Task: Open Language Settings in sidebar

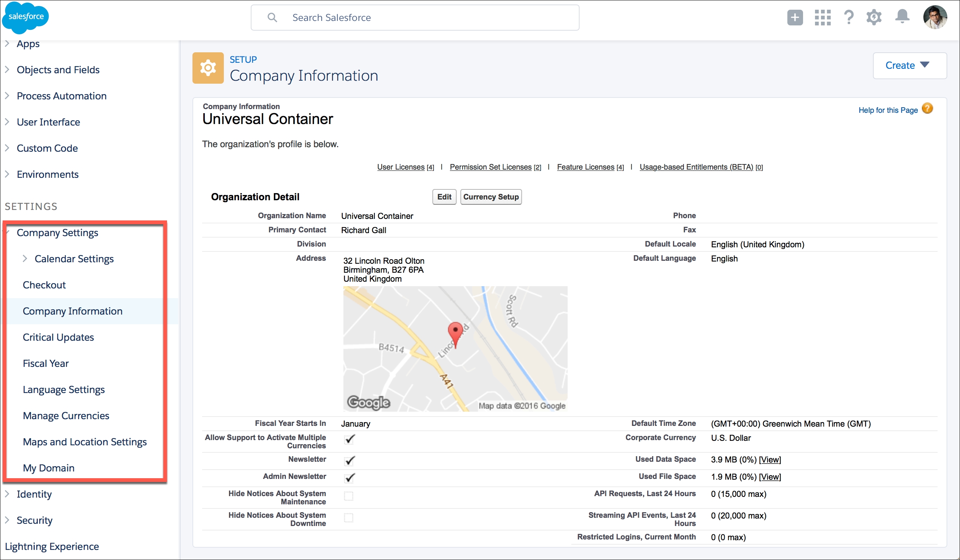Action: 64,390
